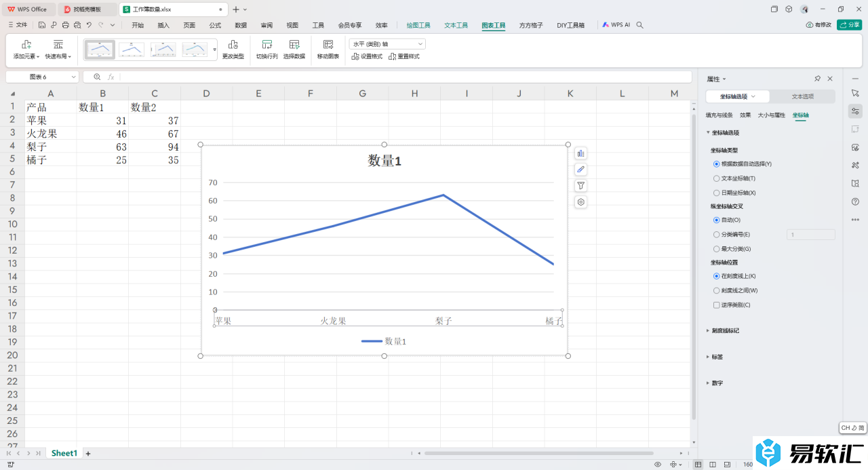Enable the 逆序类别(C) checkbox

pos(717,305)
